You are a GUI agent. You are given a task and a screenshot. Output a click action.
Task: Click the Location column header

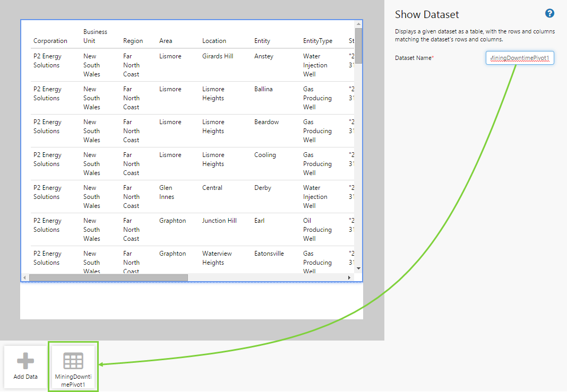214,41
